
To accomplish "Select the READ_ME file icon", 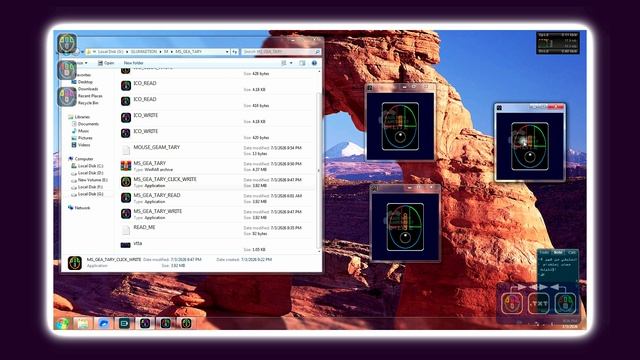I will 126,230.
